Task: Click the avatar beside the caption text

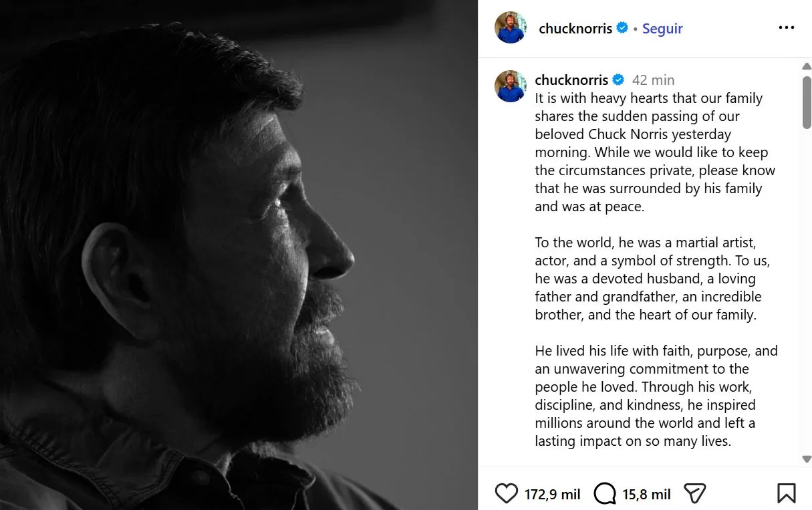Action: (510, 86)
